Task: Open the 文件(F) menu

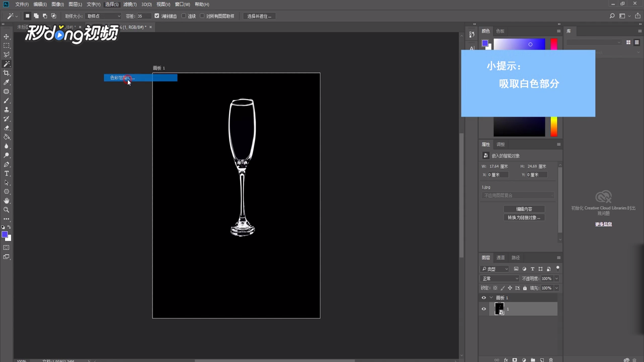Action: pos(22,4)
